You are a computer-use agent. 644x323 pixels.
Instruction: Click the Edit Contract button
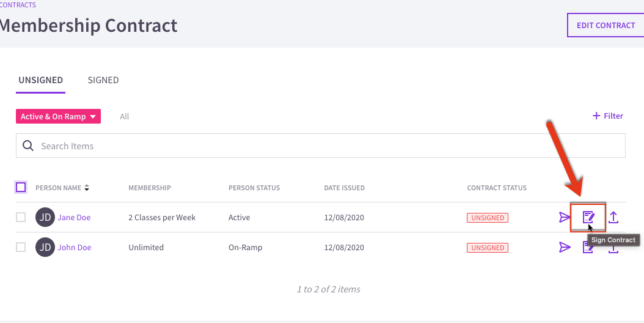click(x=606, y=25)
